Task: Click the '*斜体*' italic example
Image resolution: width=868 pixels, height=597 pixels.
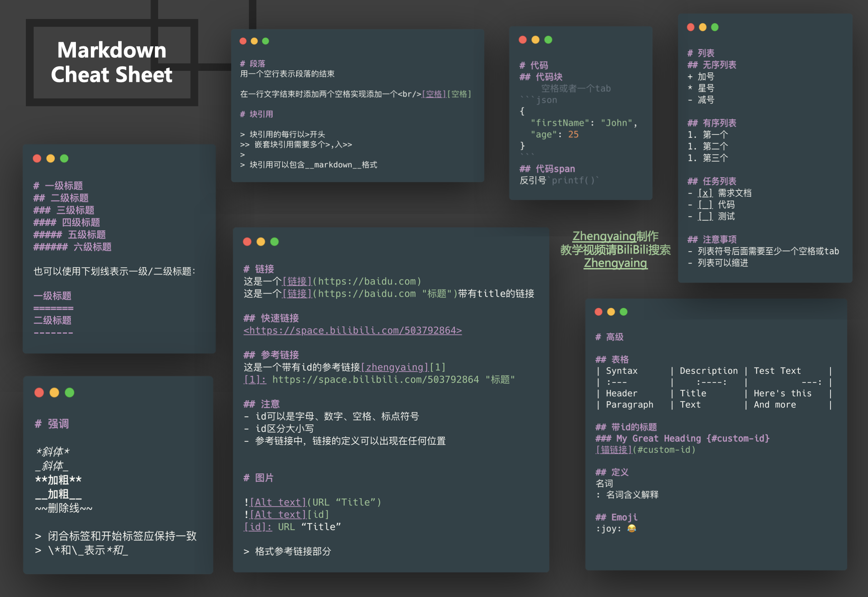Action: (x=53, y=452)
